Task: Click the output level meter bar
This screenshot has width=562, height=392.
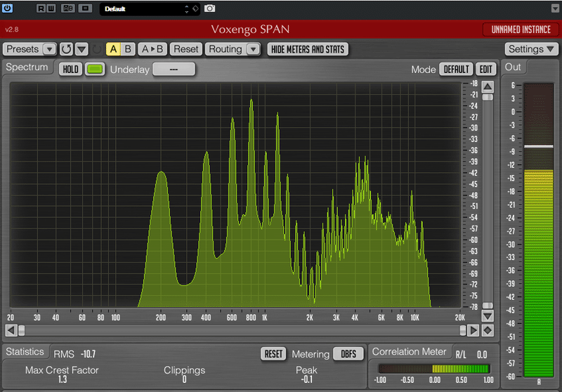Action: (538, 230)
